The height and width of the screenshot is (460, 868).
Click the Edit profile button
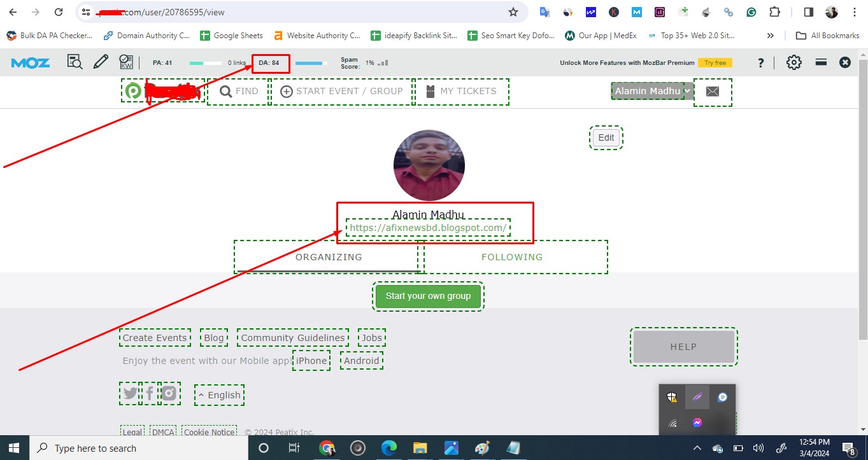click(606, 137)
